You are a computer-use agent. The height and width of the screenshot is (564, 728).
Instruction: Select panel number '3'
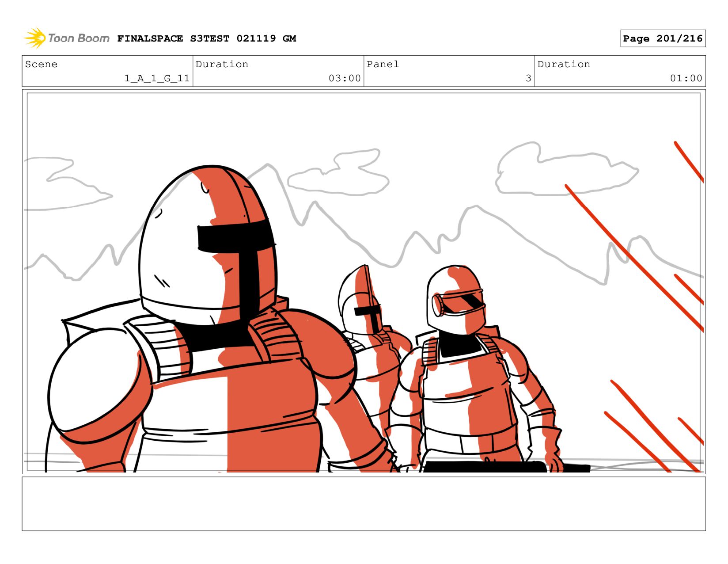coord(528,78)
